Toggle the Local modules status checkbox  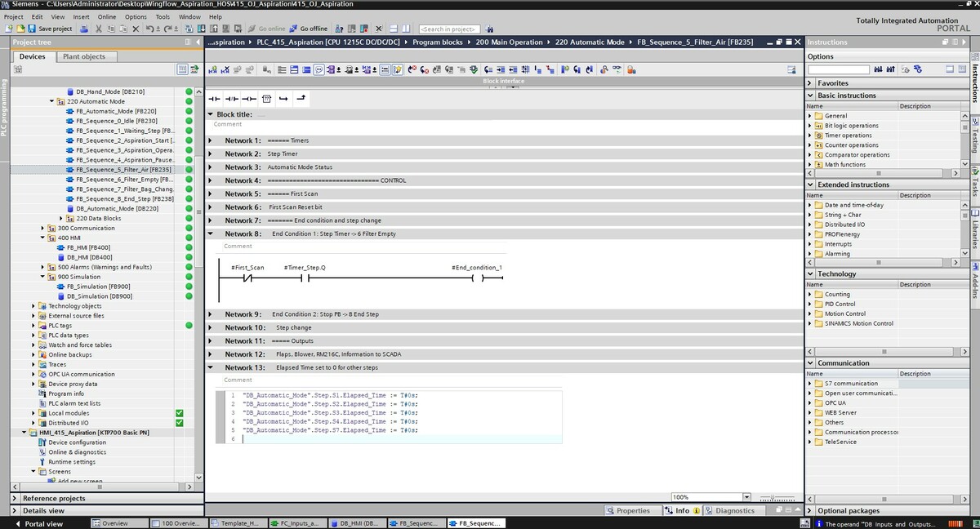click(x=179, y=413)
